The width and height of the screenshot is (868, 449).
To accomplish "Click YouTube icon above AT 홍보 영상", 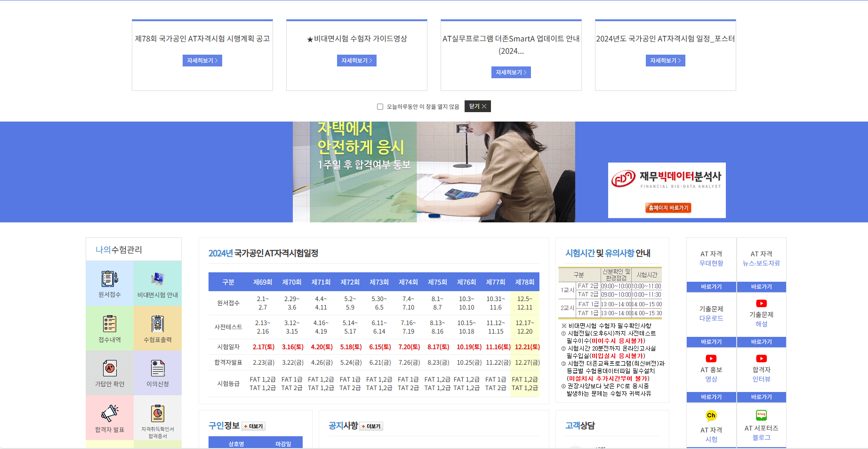I will tap(711, 359).
